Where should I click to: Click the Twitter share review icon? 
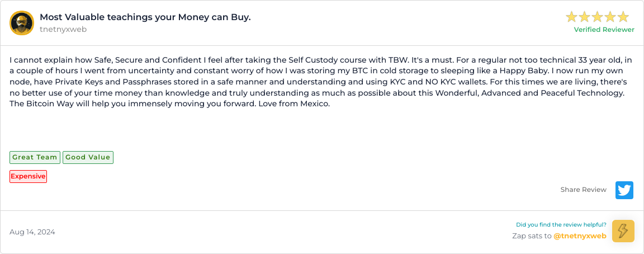pos(624,190)
